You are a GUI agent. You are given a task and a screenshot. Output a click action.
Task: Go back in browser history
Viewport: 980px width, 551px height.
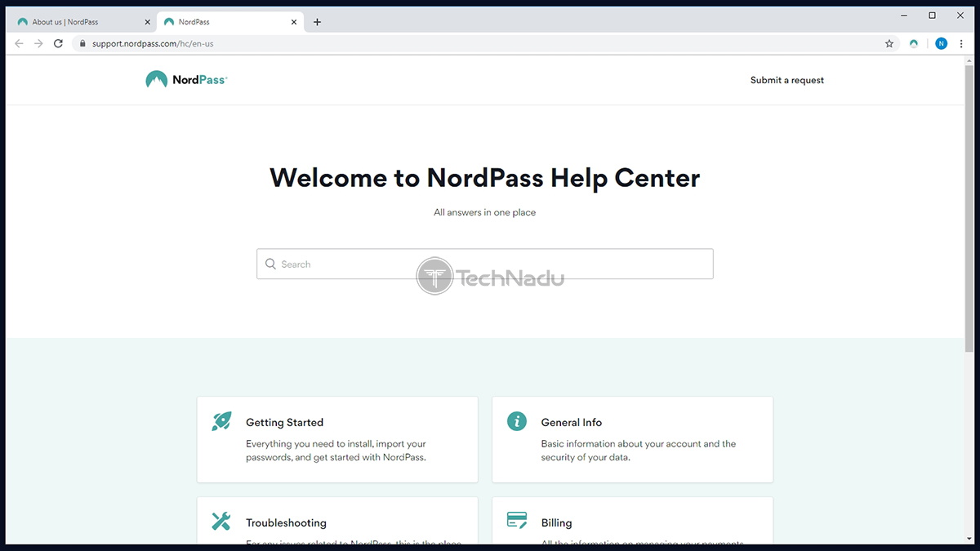coord(20,43)
